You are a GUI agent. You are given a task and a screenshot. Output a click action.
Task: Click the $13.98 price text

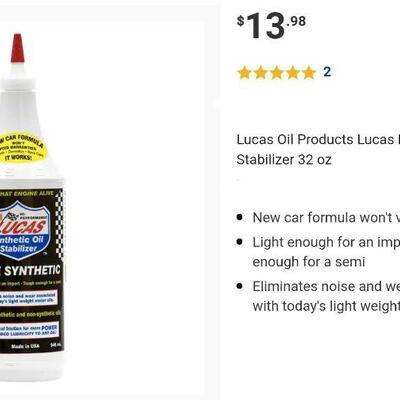271,27
